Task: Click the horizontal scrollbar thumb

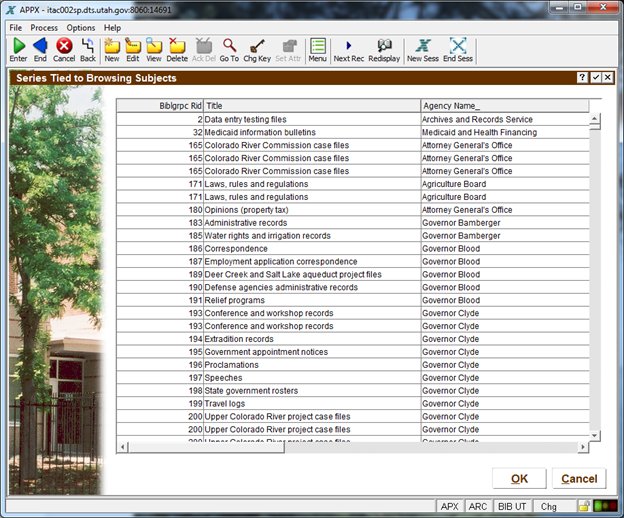Action: pyautogui.click(x=206, y=447)
